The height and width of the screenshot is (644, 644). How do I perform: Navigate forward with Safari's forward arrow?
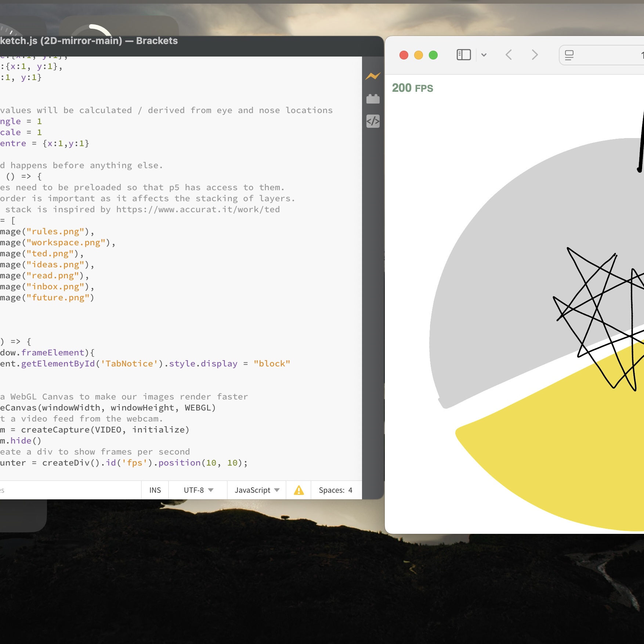click(534, 55)
